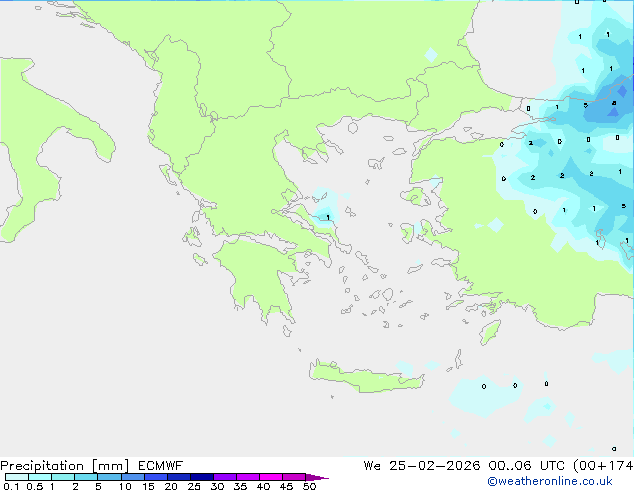Select the 40–45 mm magenta legend box
634x490 pixels.
(x=271, y=477)
